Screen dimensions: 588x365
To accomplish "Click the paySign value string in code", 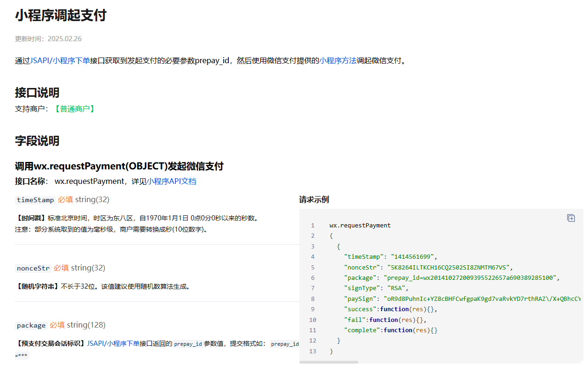I will click(482, 299).
